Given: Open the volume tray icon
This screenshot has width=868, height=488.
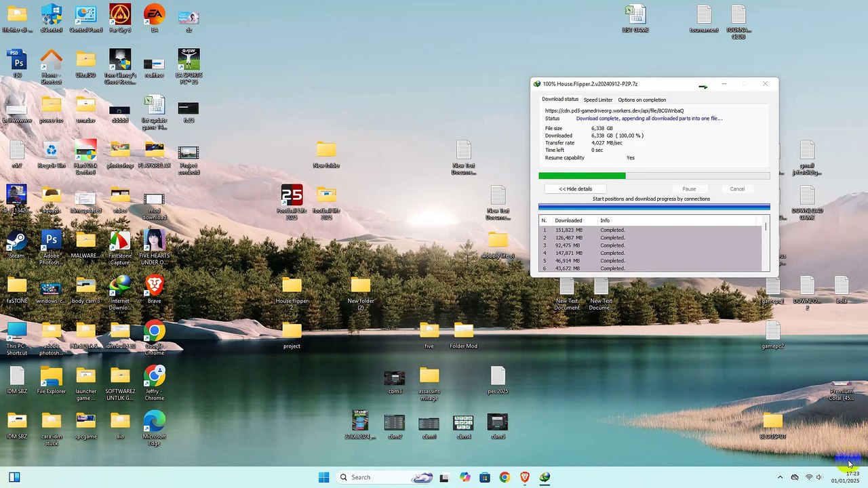Looking at the screenshot, I should [819, 477].
